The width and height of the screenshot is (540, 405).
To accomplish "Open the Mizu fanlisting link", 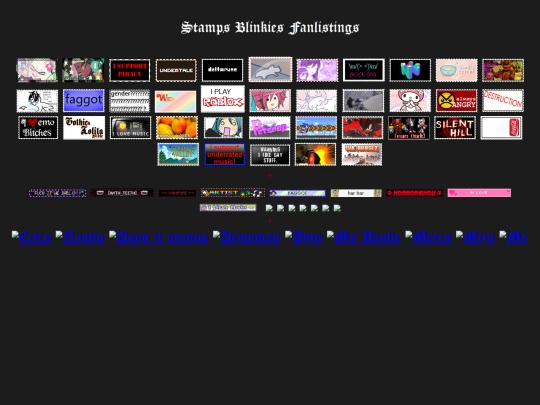I will pyautogui.click(x=475, y=238).
